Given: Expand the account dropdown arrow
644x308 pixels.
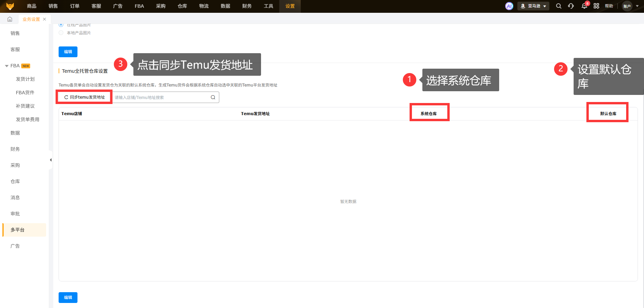Looking at the screenshot, I should [x=637, y=6].
